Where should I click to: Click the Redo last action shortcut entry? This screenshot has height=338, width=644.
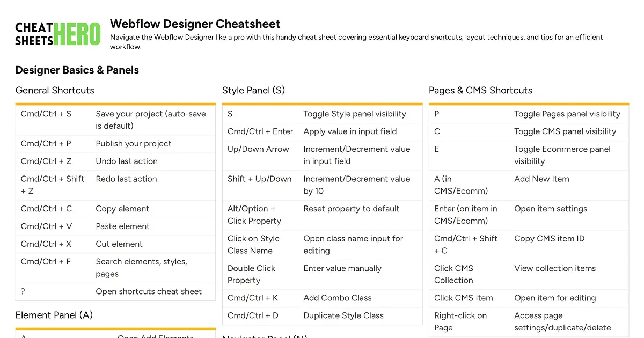point(115,185)
